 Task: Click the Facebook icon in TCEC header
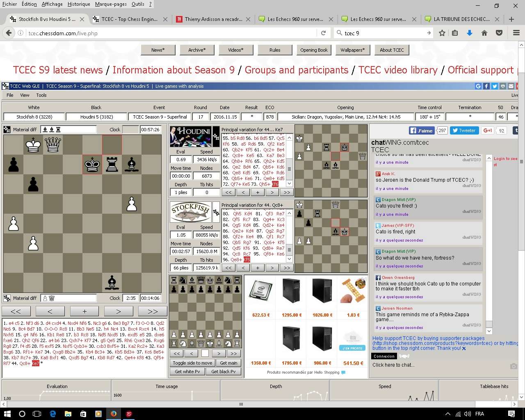click(486, 86)
